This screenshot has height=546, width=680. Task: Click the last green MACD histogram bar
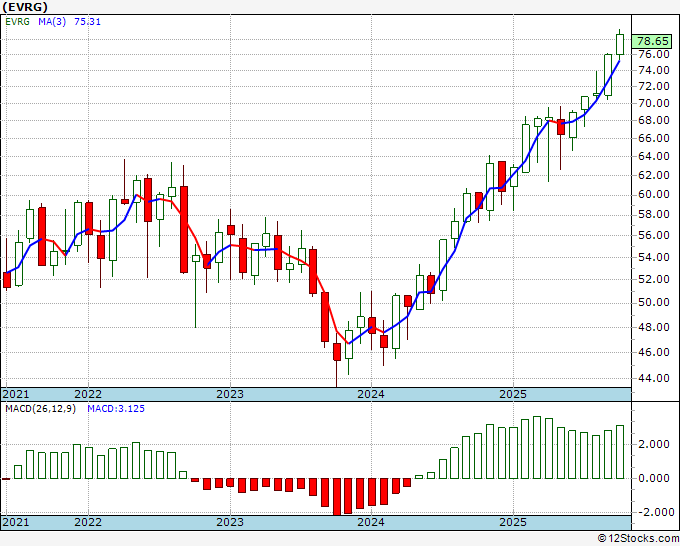point(620,452)
